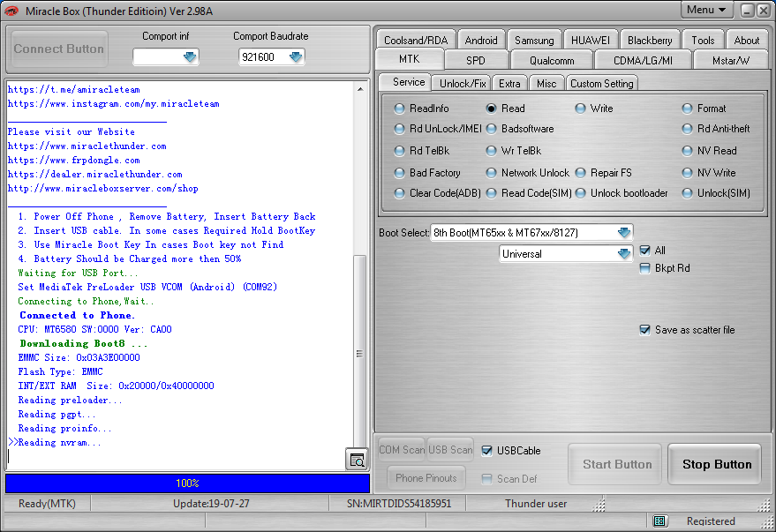Open Phone Pinouts button

click(426, 478)
